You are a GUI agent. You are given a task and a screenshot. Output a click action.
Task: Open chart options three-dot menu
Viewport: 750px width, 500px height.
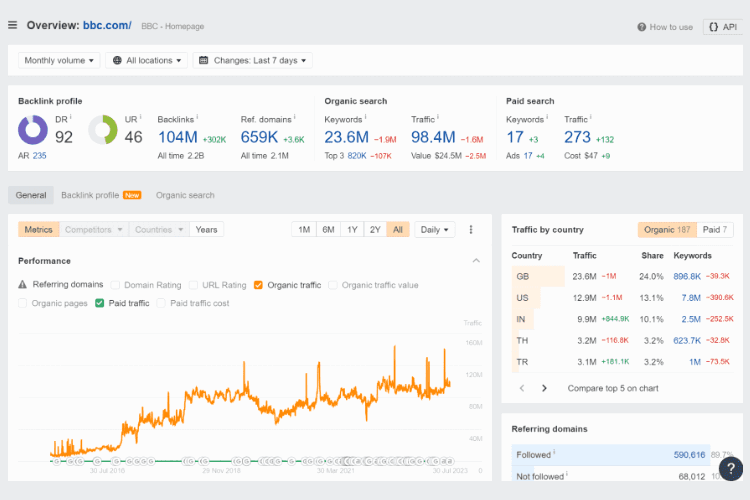(471, 230)
